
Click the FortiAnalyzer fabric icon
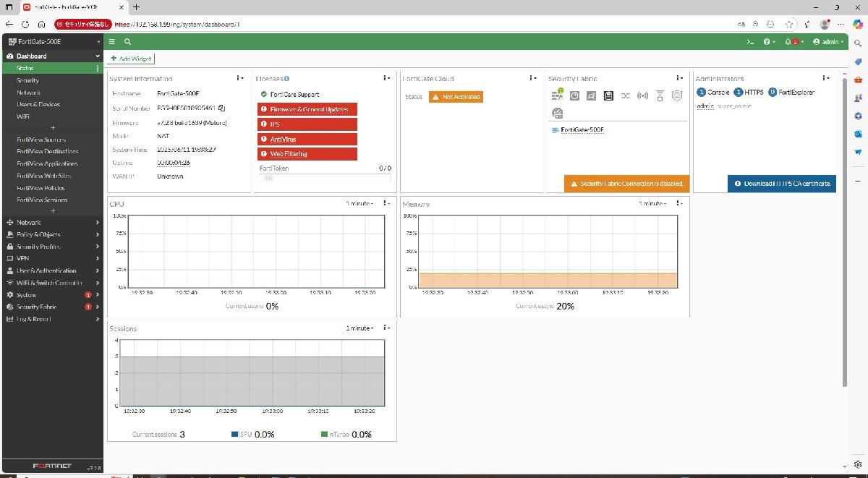tap(574, 95)
